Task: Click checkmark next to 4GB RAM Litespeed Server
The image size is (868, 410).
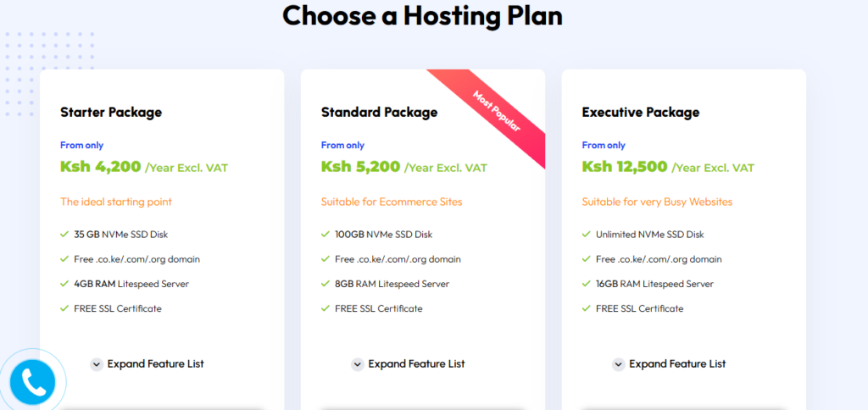Action: pyautogui.click(x=64, y=284)
